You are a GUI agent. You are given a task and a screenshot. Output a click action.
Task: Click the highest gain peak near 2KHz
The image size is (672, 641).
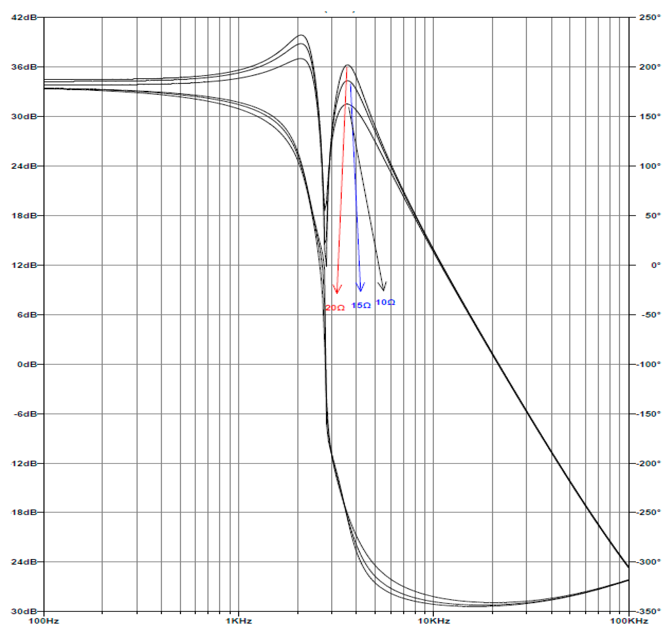(301, 35)
